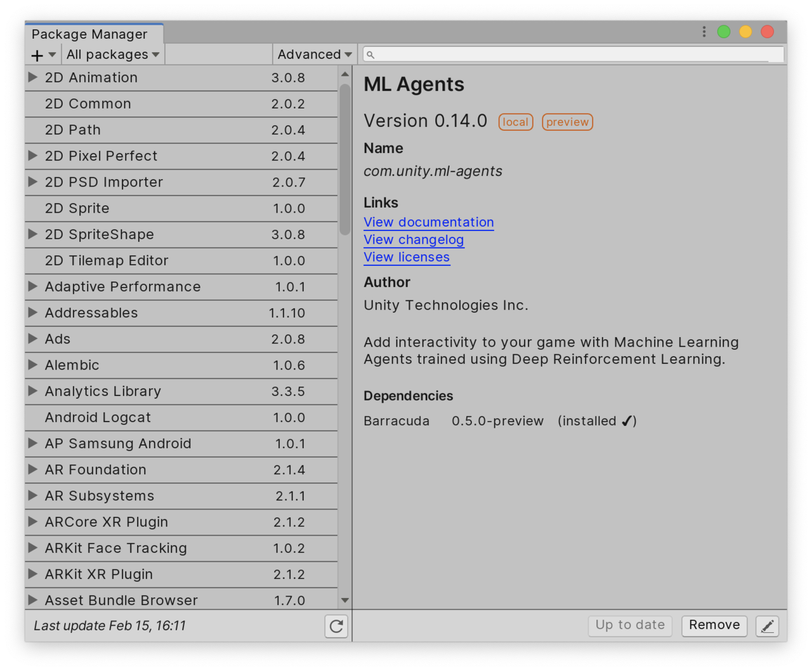Click the magnifier icon in the search bar
This screenshot has width=812, height=671.
point(370,55)
